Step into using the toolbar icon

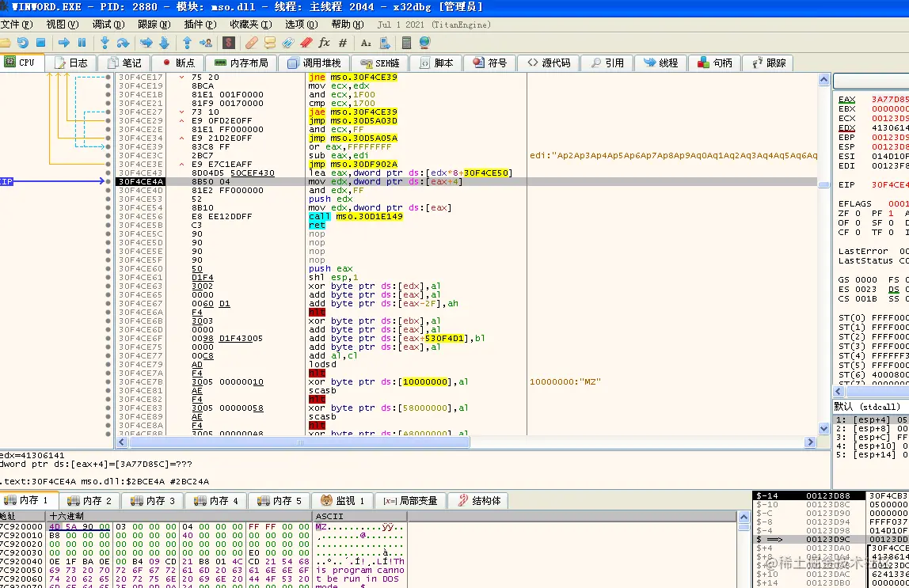(x=105, y=42)
